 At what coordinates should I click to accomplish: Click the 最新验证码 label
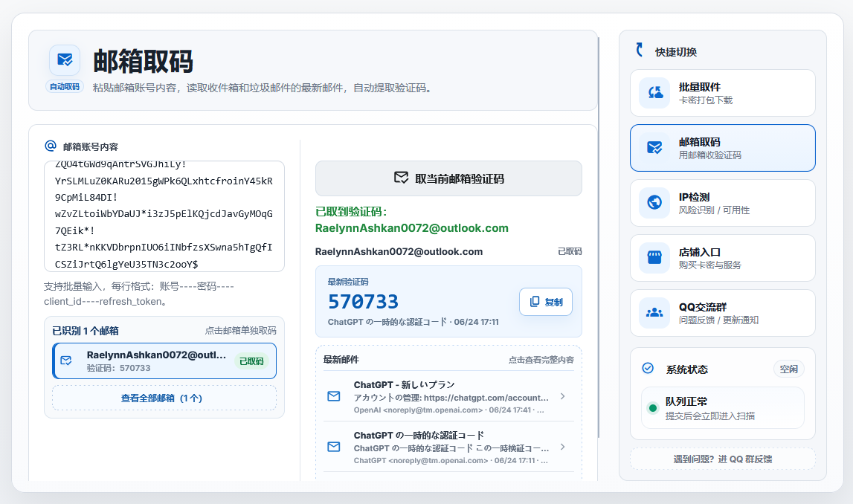tap(348, 282)
